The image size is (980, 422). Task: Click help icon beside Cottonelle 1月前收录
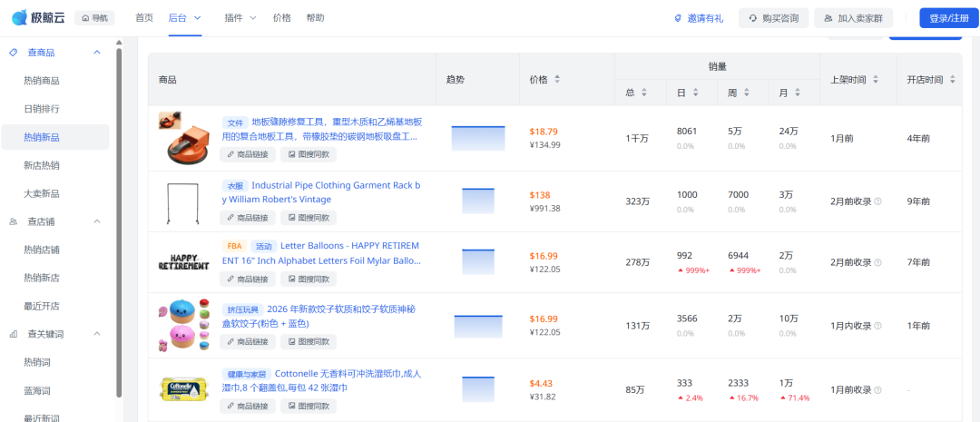(x=877, y=390)
